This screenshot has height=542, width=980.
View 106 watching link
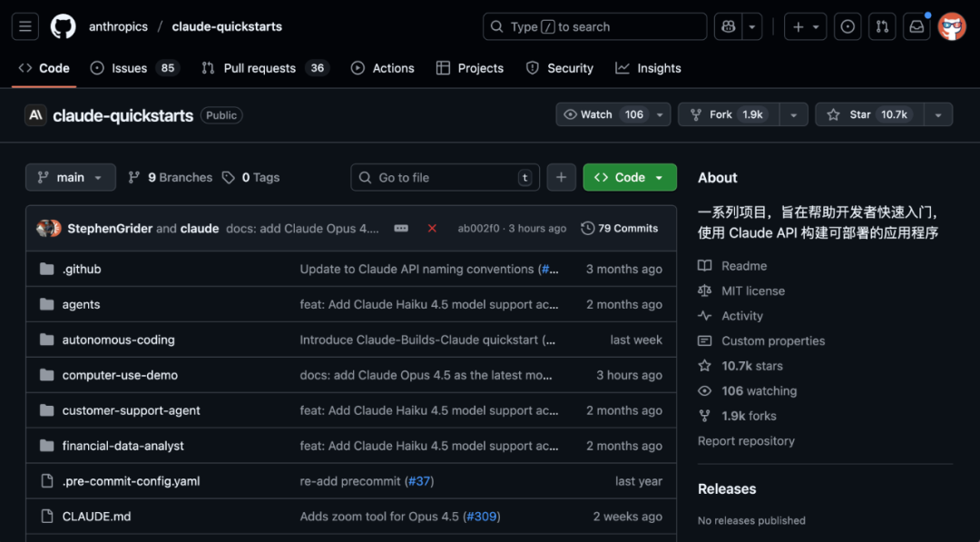(x=748, y=390)
